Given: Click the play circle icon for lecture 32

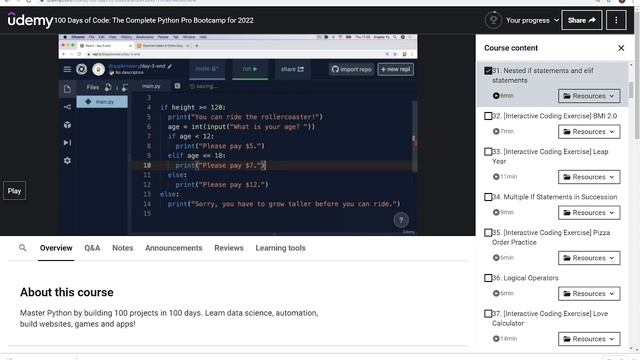Looking at the screenshot, I should click(496, 131).
